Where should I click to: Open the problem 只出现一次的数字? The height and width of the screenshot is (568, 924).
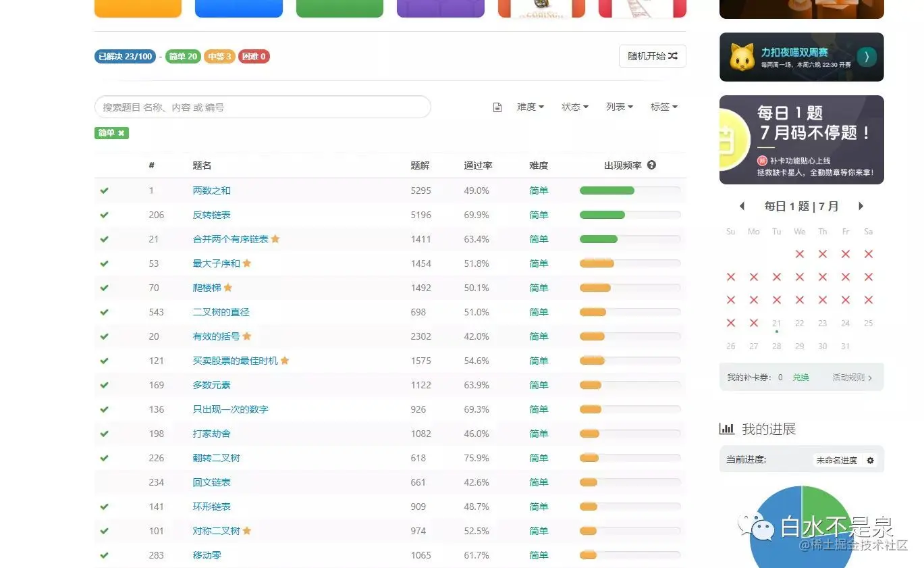(x=231, y=409)
